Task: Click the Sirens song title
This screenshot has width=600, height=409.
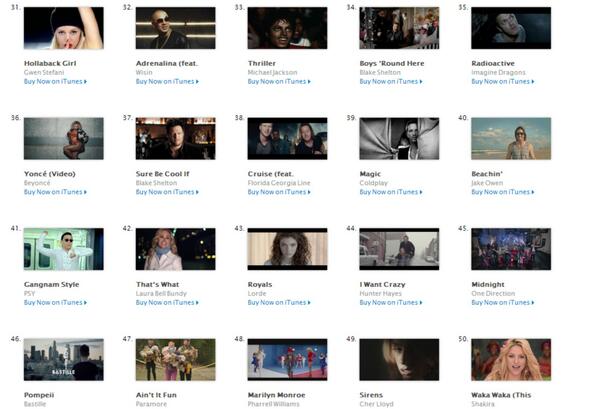Action: coord(371,395)
